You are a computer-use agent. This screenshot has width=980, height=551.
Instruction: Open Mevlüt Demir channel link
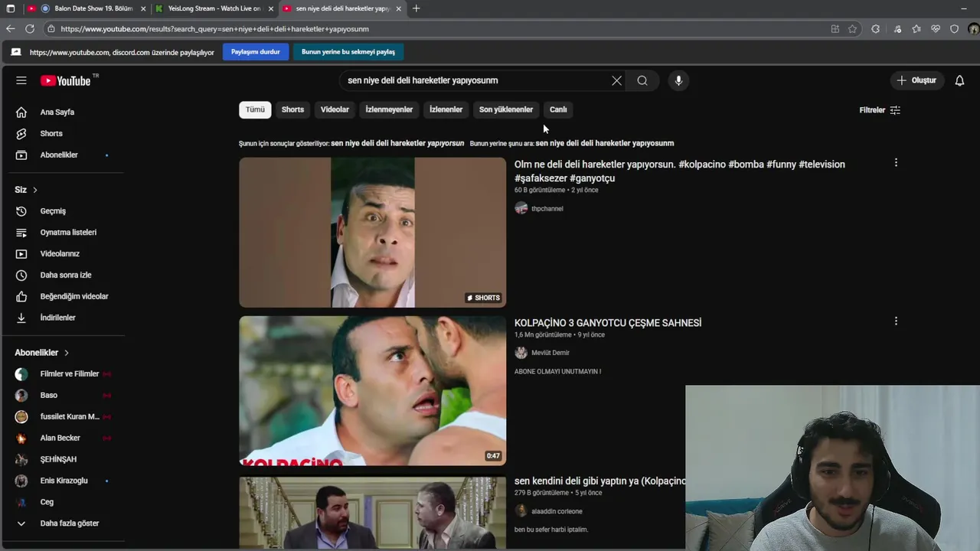click(550, 353)
